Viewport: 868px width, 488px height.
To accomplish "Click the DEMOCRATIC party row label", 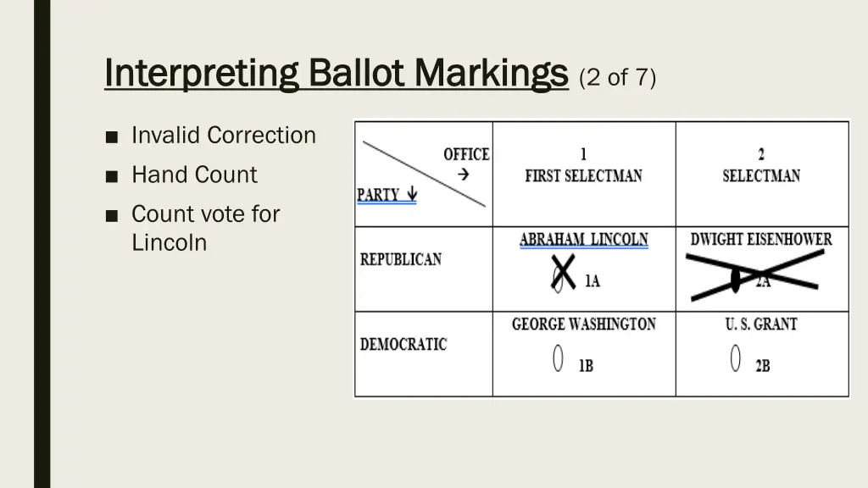I will (x=403, y=344).
